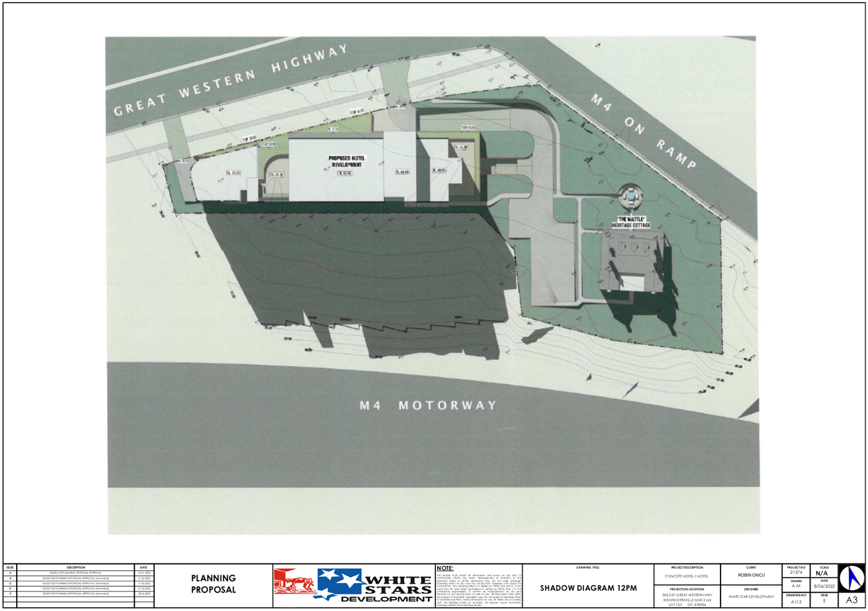The width and height of the screenshot is (868, 611).
Task: Click the westernmost hotel roof section
Action: (x=223, y=179)
